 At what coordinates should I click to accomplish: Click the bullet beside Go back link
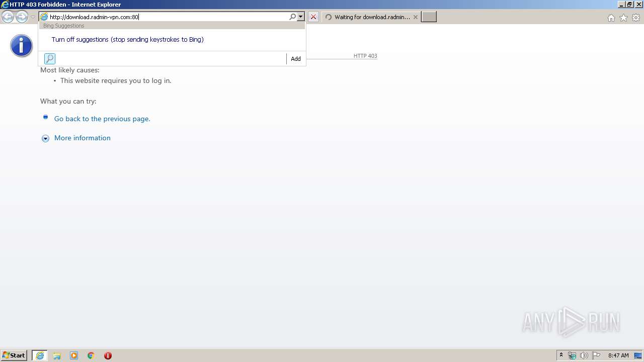[x=45, y=117]
